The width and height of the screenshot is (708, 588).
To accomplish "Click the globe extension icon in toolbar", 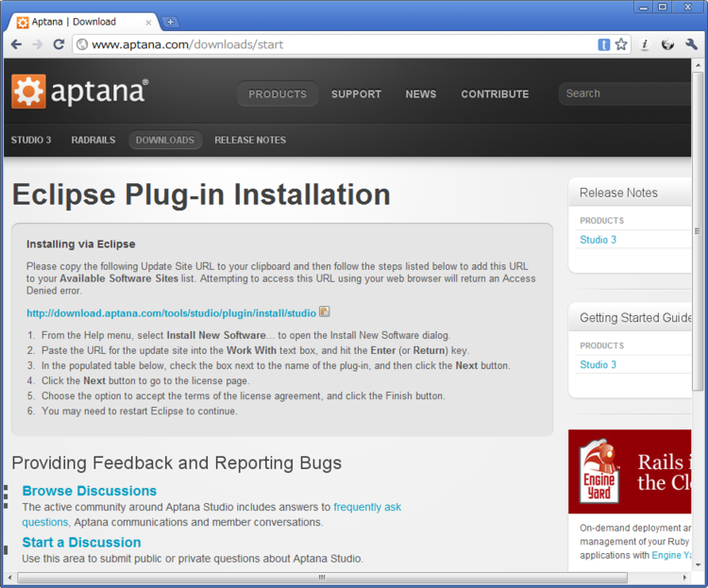I will coord(667,44).
